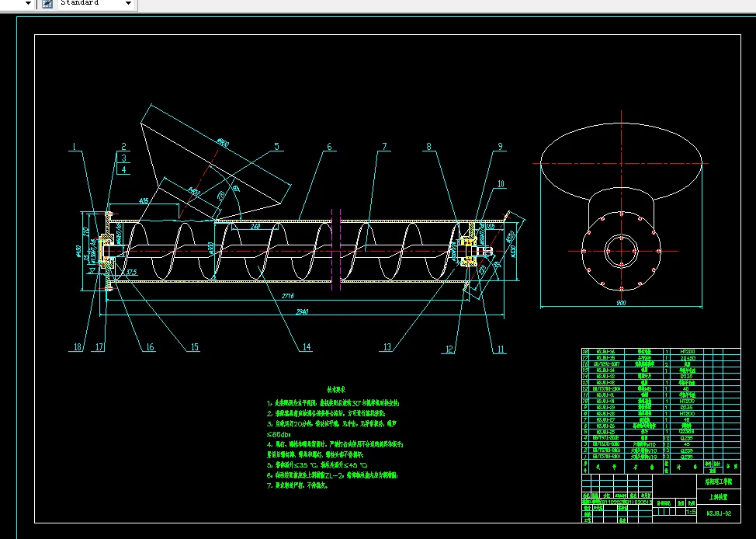
Task: Select part balloon label 7
Action: click(x=384, y=147)
